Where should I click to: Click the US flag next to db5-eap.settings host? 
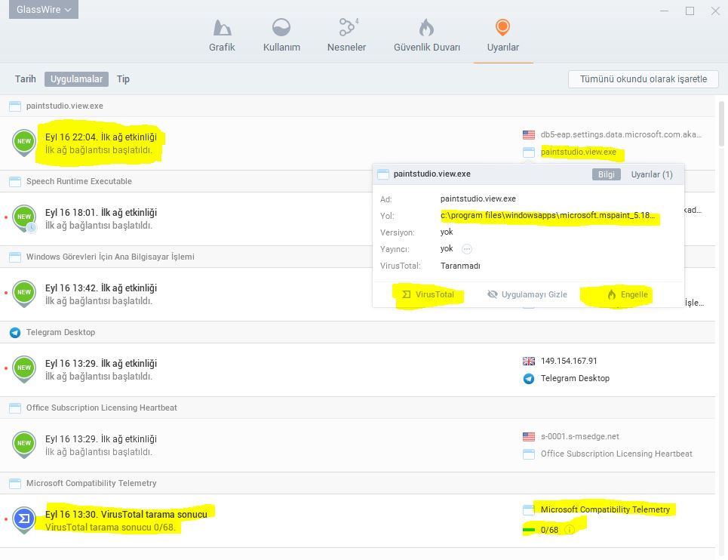(x=528, y=134)
